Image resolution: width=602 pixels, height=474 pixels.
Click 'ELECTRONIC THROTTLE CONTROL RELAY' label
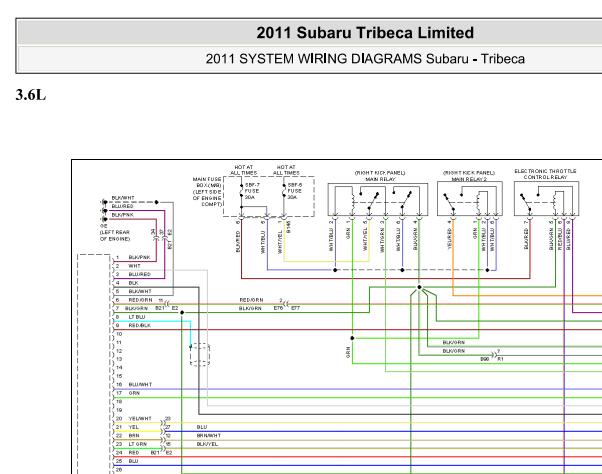tap(545, 174)
